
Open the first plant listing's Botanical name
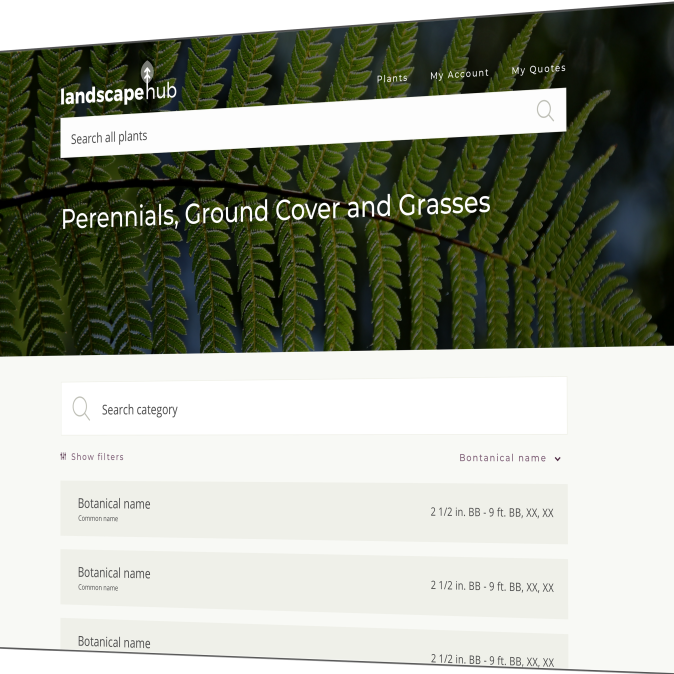114,504
